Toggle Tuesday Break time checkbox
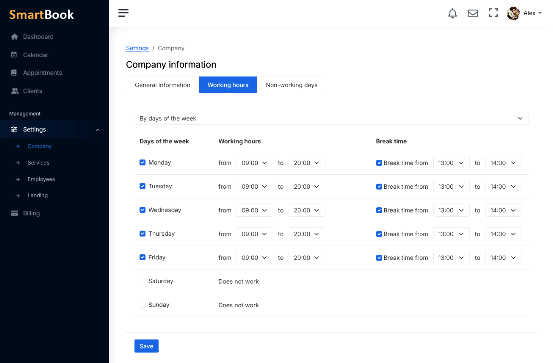 click(379, 187)
